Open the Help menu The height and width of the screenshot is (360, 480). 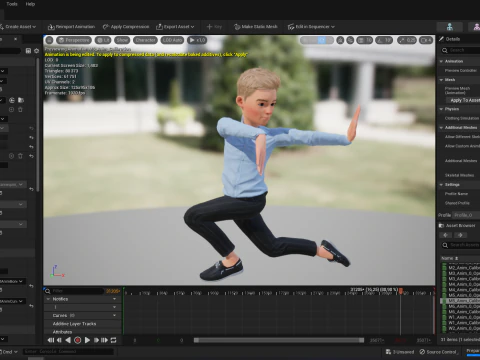click(30, 4)
